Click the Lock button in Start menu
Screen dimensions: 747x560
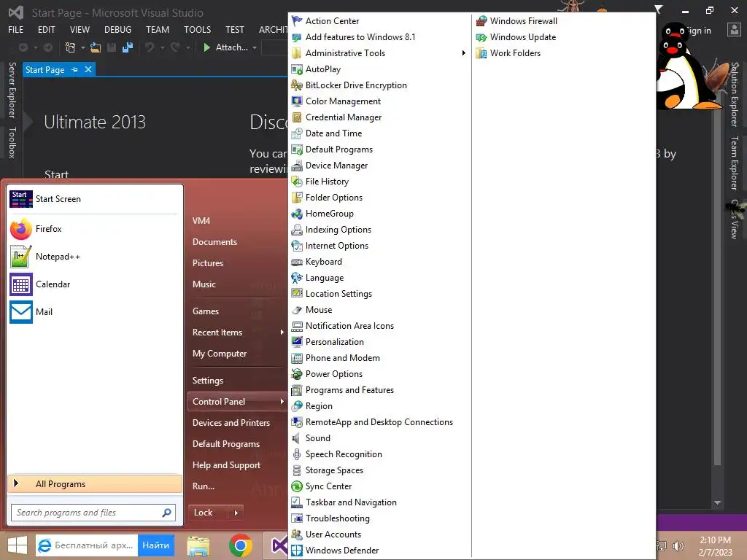pos(208,513)
